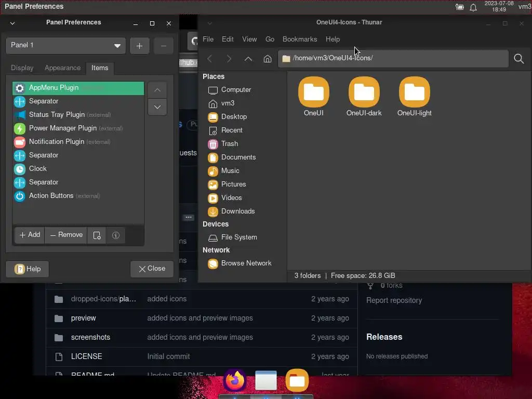Open LICENSE file in GitHub page
This screenshot has height=399, width=532.
87,356
